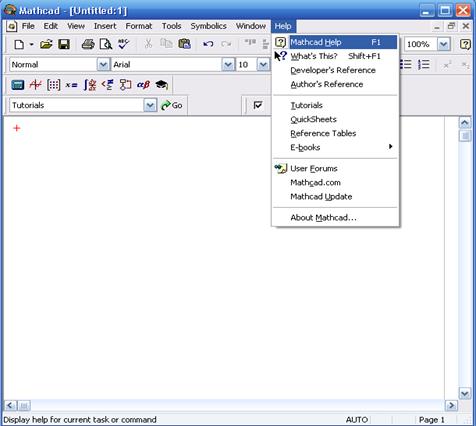Open QuickSheets from Help menu
The width and height of the screenshot is (476, 426).
click(336, 119)
